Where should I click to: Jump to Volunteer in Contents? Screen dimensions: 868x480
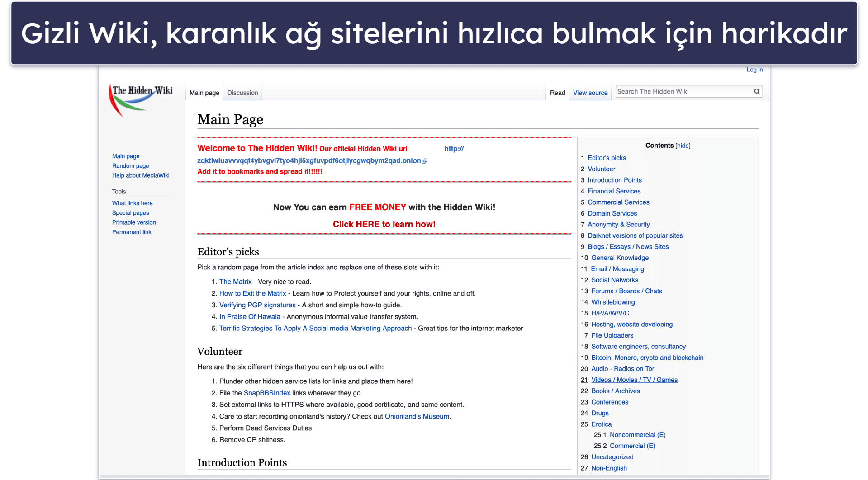pos(601,169)
